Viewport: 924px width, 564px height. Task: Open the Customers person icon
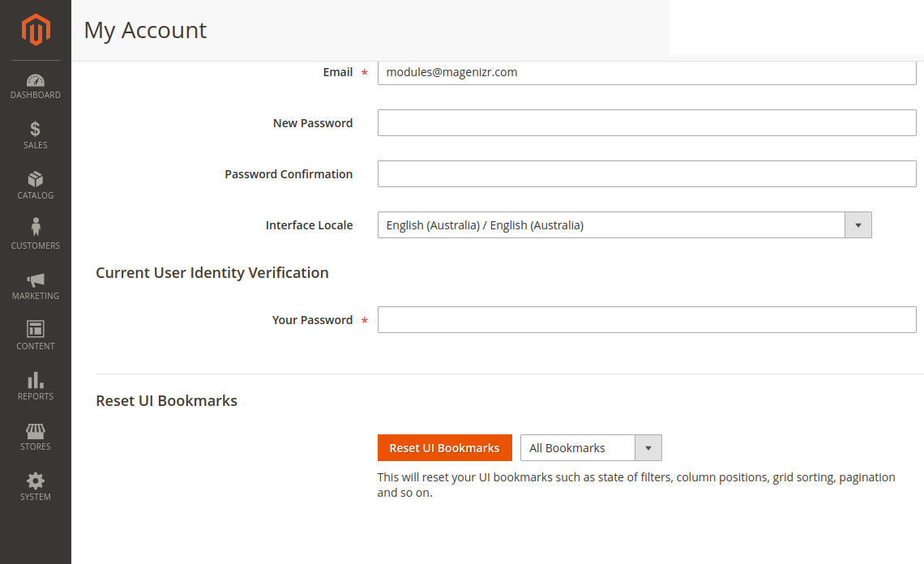36,228
